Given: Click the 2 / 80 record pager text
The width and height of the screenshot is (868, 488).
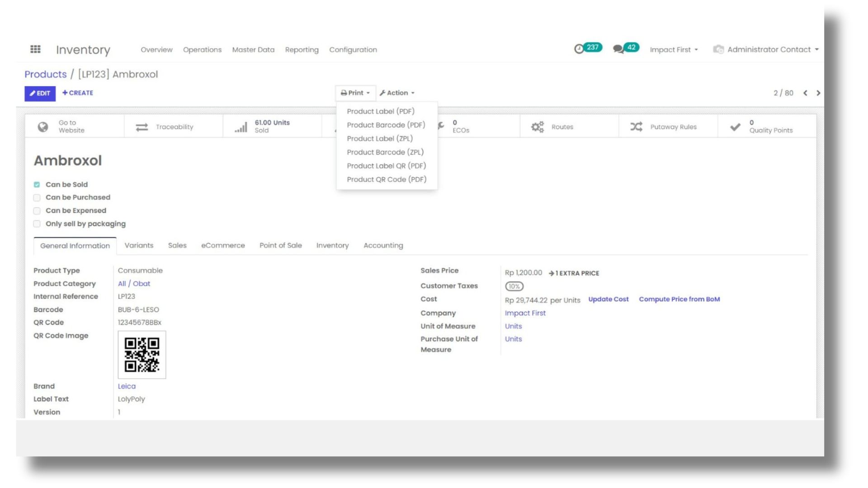Looking at the screenshot, I should (x=783, y=93).
